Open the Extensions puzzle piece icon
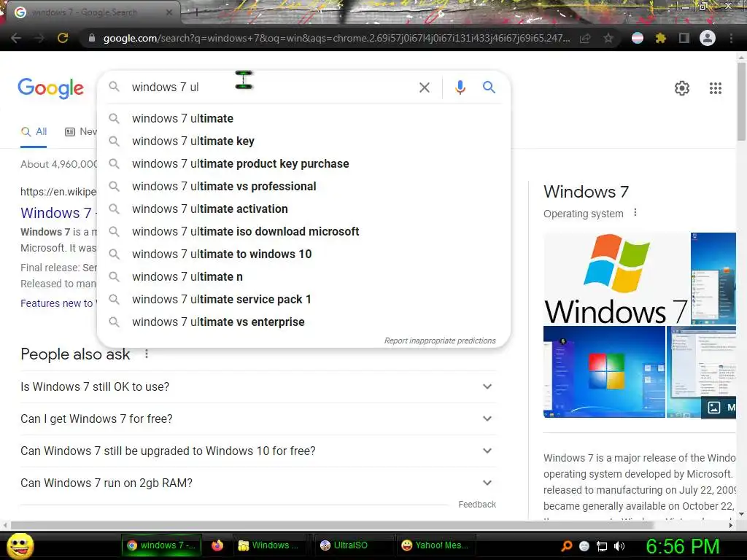The image size is (747, 560). click(660, 38)
